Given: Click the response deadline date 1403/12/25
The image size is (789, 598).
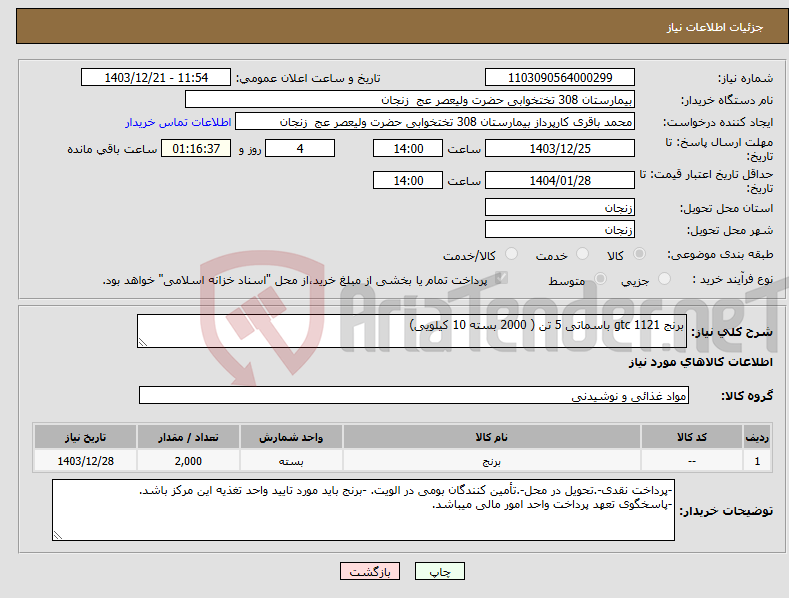Looking at the screenshot, I should click(560, 148).
